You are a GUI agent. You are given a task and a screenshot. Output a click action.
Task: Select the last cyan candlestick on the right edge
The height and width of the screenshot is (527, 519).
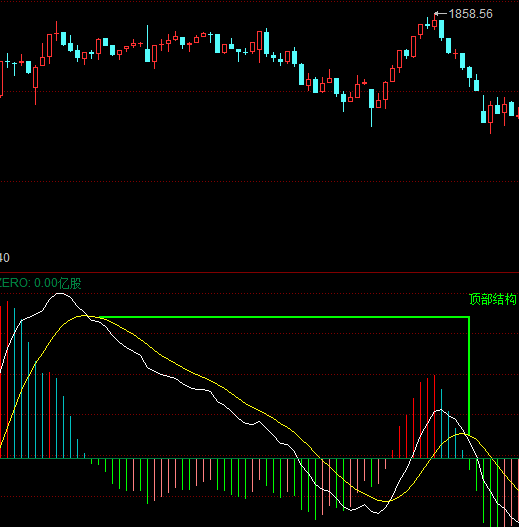pos(512,109)
